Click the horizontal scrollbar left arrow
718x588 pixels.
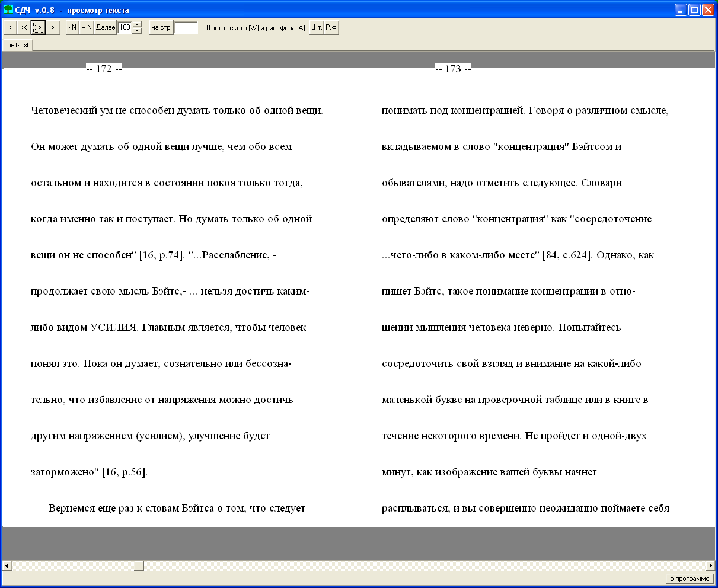coord(7,565)
